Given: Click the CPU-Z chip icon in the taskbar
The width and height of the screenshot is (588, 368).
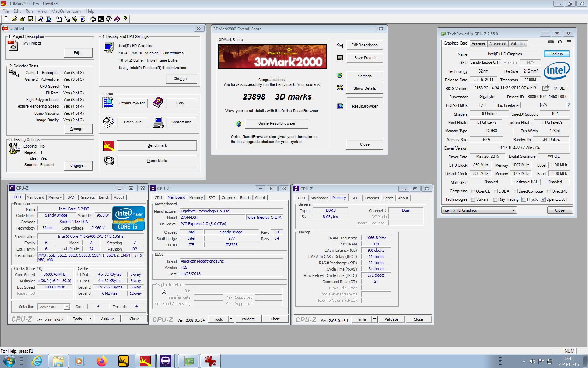Looking at the screenshot, I should [x=166, y=361].
